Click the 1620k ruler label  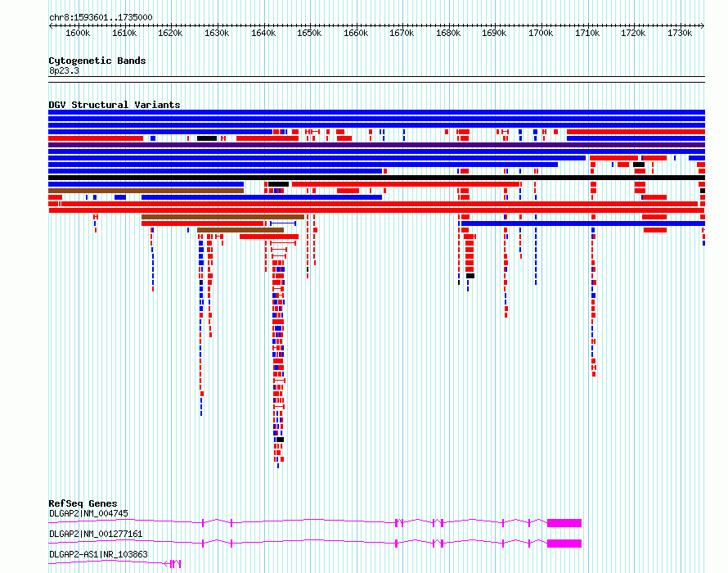coord(170,33)
